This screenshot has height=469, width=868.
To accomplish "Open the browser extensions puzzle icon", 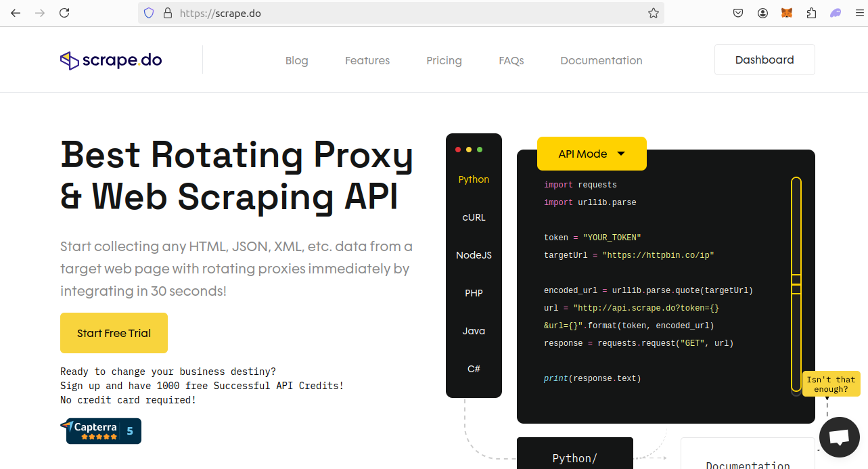I will [x=811, y=13].
